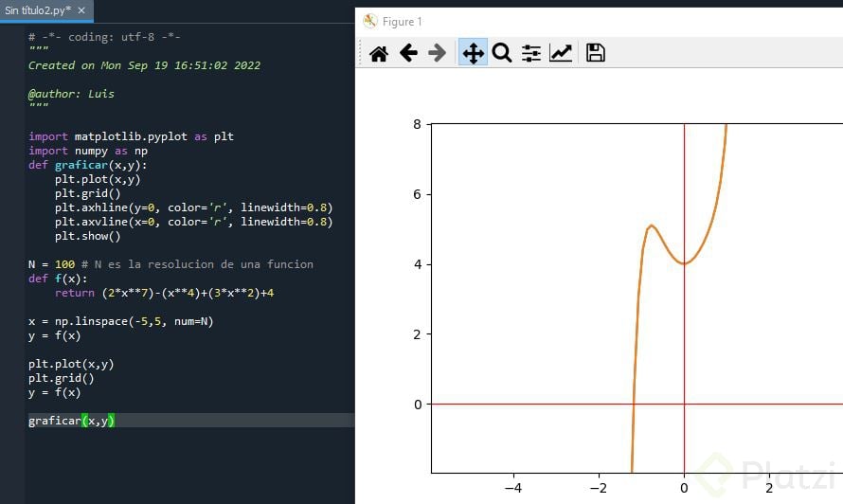This screenshot has height=504, width=843.
Task: Open Edit axis and curve parameters icon
Action: coord(561,53)
